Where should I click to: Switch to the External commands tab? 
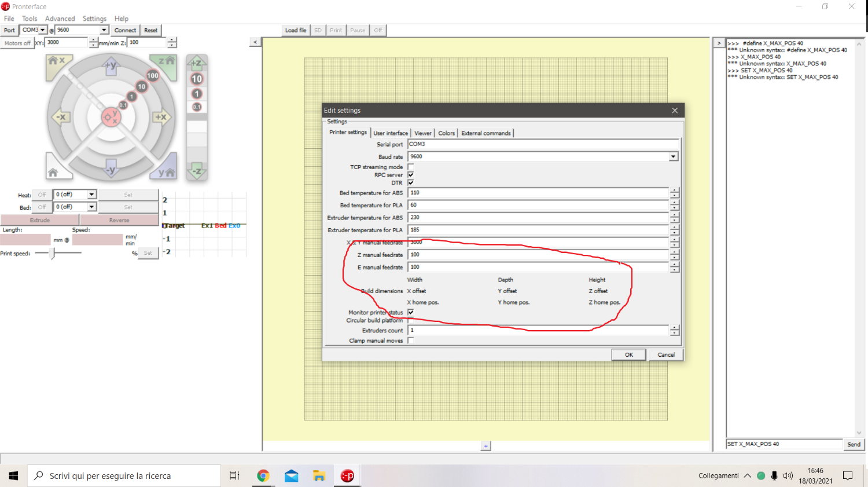[486, 133]
